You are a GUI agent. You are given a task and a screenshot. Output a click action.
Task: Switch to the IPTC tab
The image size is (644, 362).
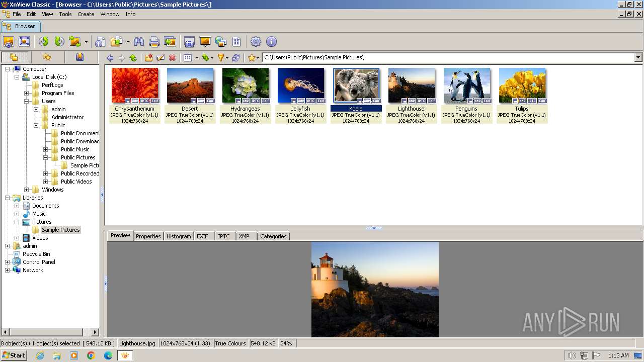(224, 236)
